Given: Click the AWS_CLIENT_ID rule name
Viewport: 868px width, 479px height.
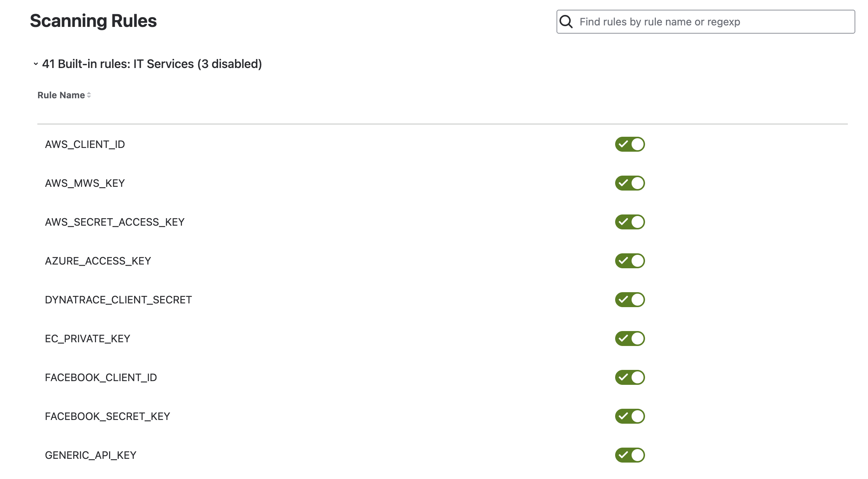Looking at the screenshot, I should click(85, 145).
